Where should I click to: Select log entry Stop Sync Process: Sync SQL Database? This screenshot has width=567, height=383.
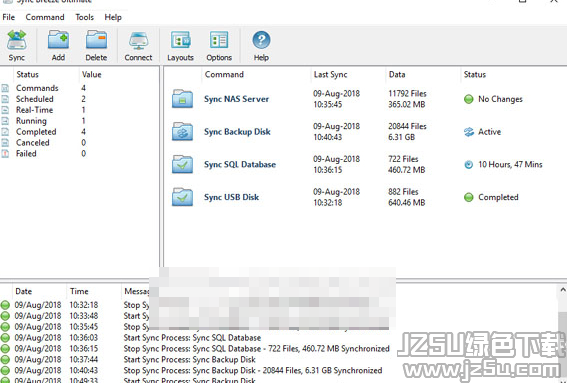click(x=256, y=349)
